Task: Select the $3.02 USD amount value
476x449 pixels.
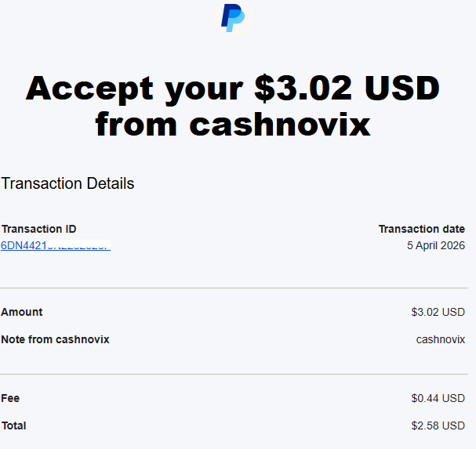Action: [438, 312]
